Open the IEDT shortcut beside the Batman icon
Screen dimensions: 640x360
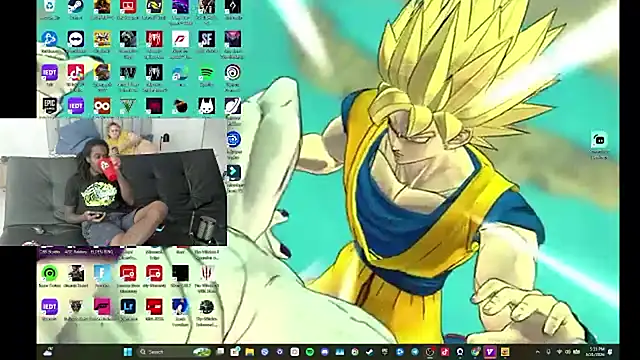pyautogui.click(x=49, y=307)
